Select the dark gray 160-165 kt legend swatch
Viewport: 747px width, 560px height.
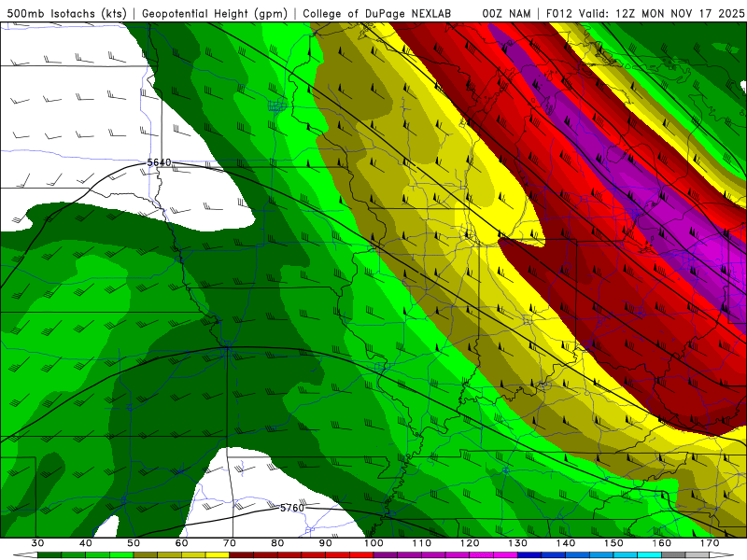[673, 555]
